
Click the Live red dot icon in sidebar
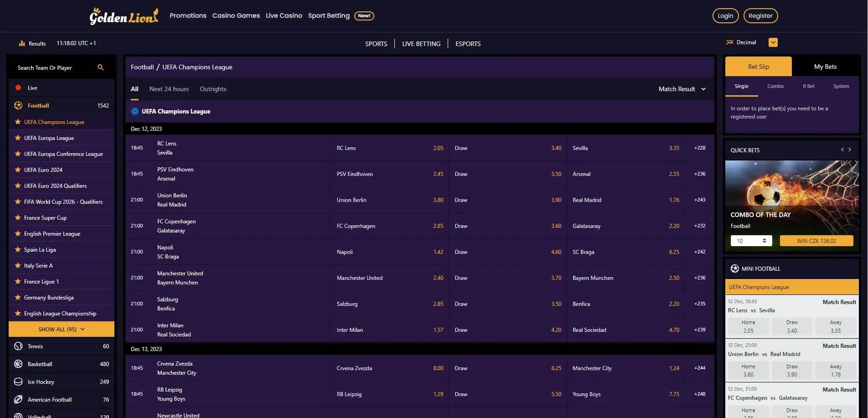click(19, 88)
